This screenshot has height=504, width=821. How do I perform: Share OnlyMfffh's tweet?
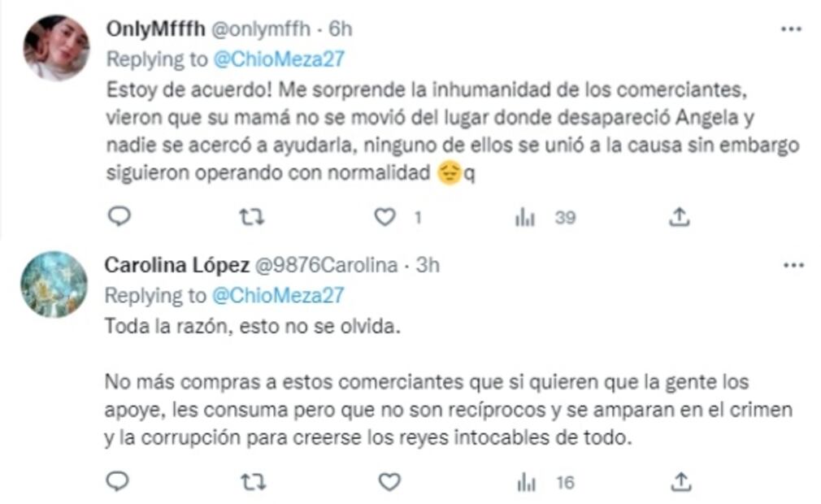(x=679, y=216)
